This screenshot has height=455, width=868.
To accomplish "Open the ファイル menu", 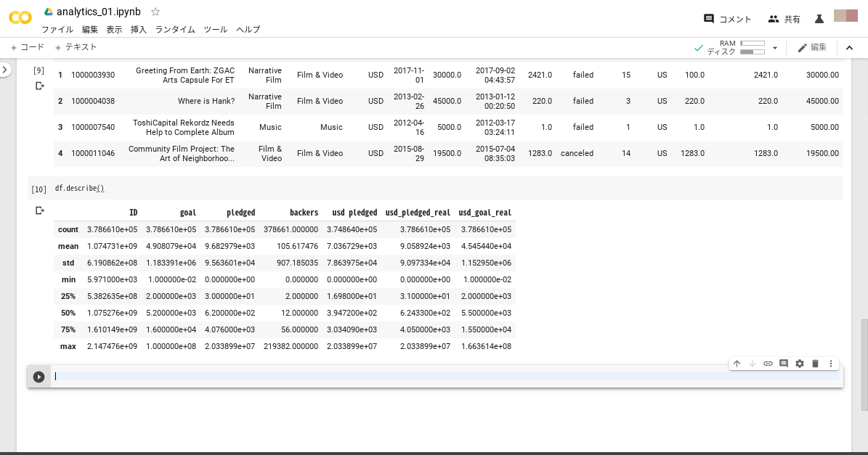I will [57, 29].
